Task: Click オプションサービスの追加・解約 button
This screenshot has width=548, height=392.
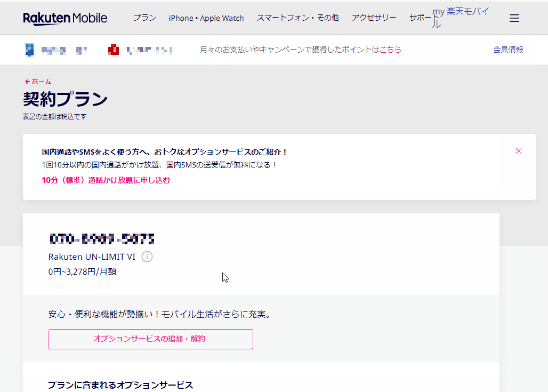Action: click(x=151, y=339)
